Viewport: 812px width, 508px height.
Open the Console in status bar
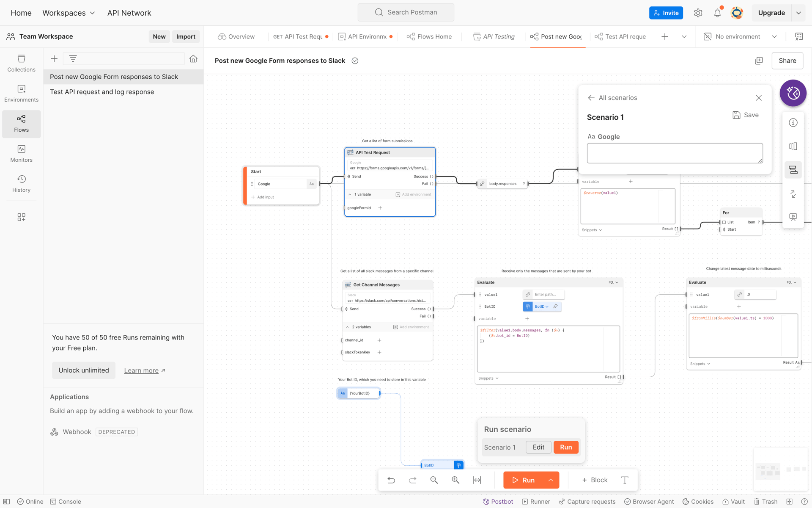coord(66,502)
